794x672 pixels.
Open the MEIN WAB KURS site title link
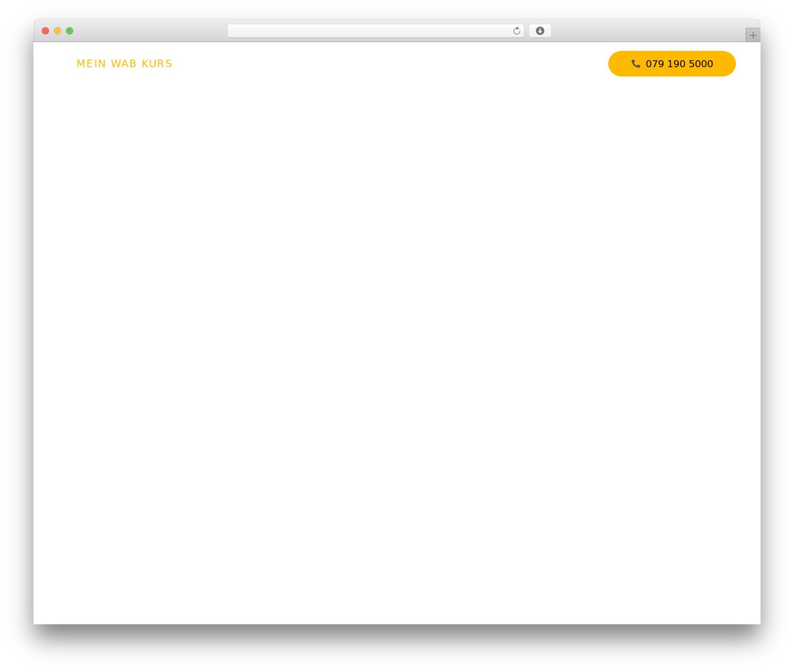point(124,64)
